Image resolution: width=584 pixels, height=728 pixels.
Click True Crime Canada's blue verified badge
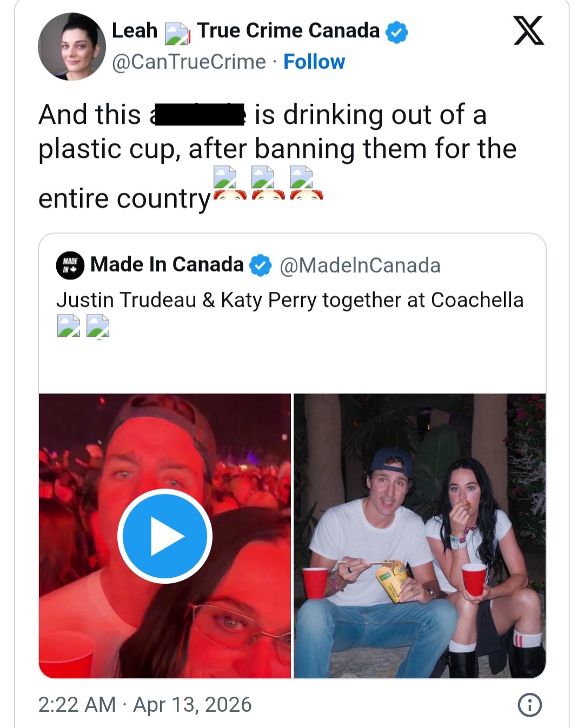(397, 32)
